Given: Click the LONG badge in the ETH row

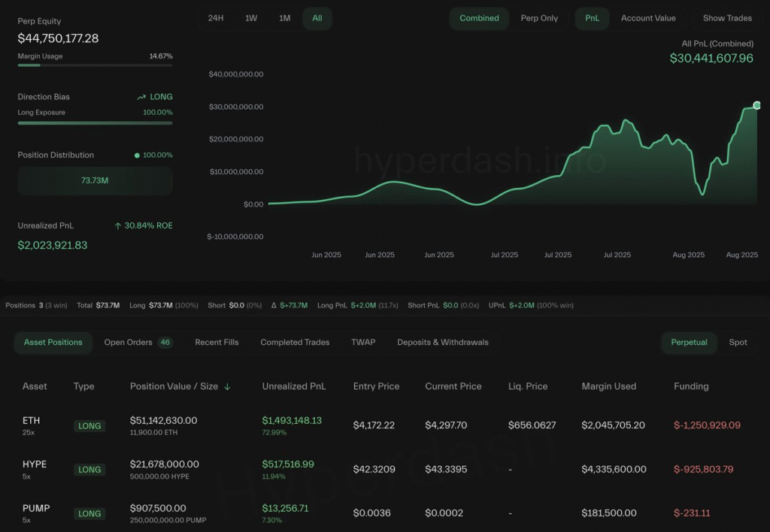Looking at the screenshot, I should point(89,426).
